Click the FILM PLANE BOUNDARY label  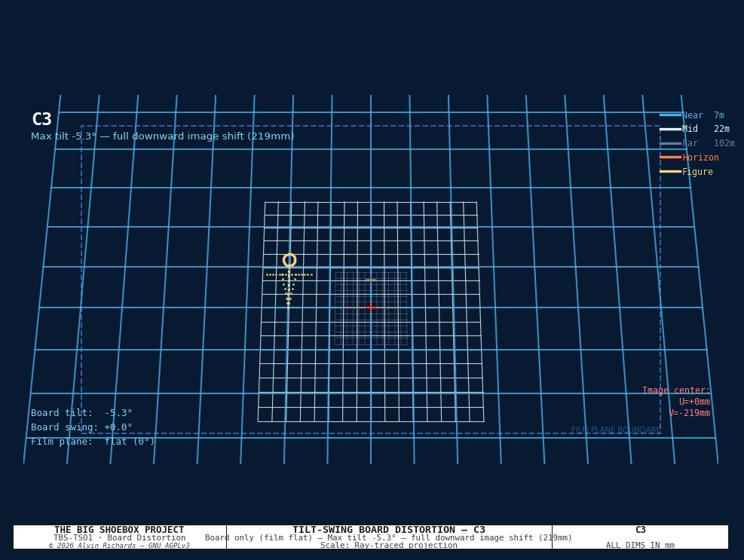[615, 430]
